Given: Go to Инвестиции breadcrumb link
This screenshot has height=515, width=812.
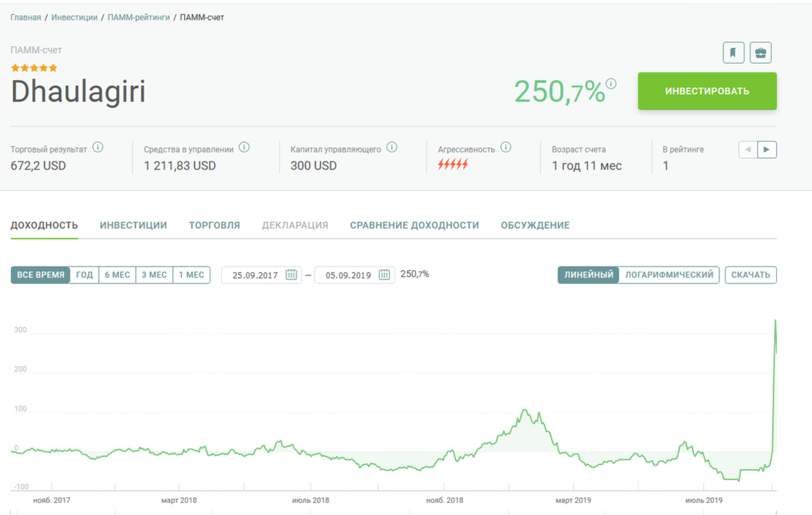Looking at the screenshot, I should [74, 17].
